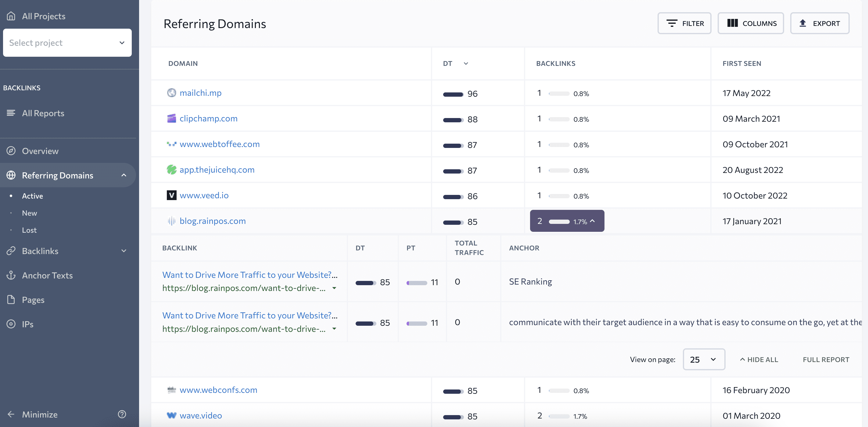Click the BACKLINKS column header
Screen dimensions: 868x427
point(556,63)
